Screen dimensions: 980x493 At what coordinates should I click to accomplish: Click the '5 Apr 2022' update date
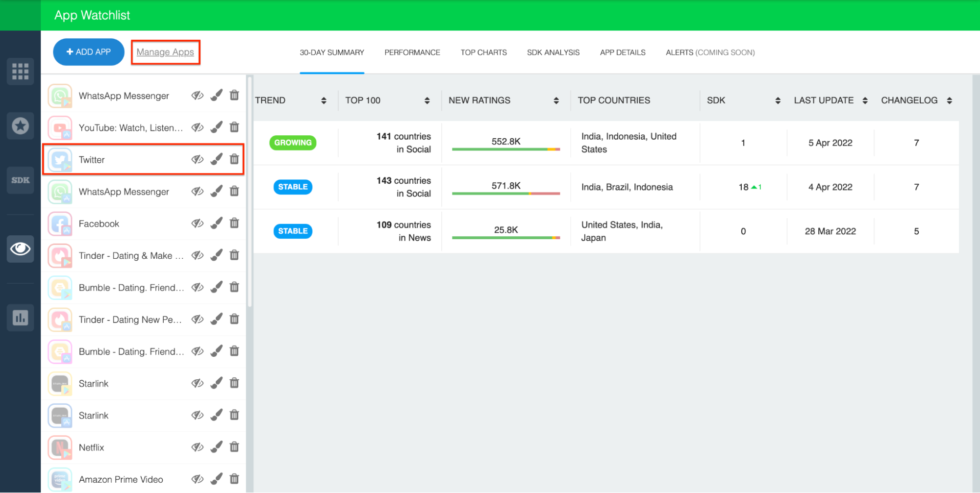pos(830,143)
